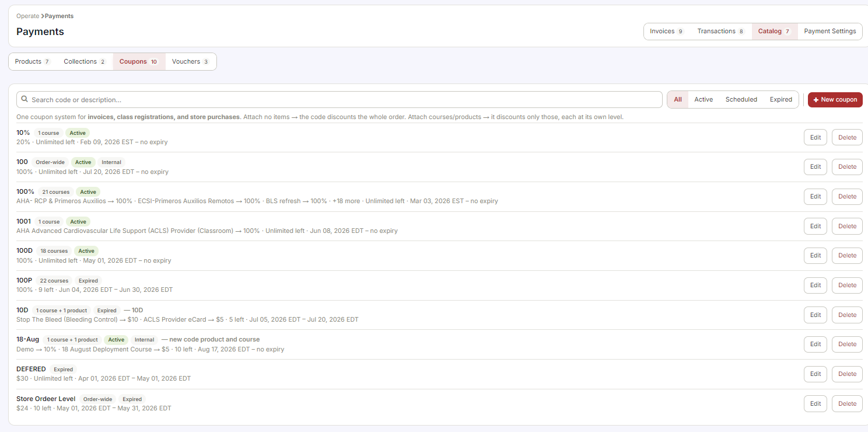
Task: Focus the search code or description field
Action: [x=339, y=100]
